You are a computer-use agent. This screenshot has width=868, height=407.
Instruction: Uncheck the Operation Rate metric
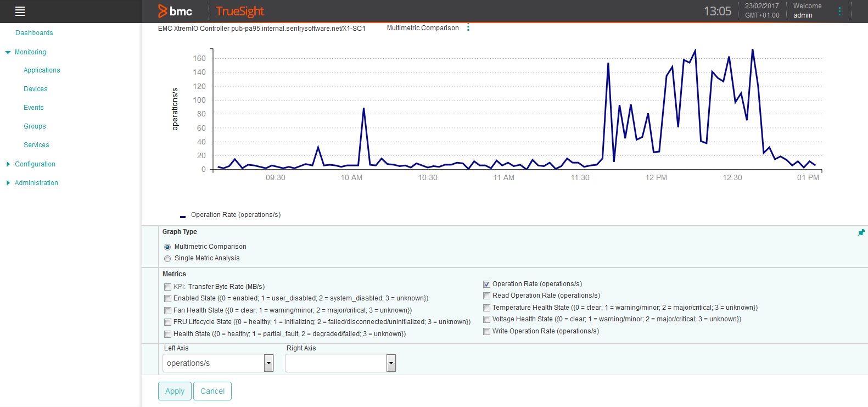(486, 285)
